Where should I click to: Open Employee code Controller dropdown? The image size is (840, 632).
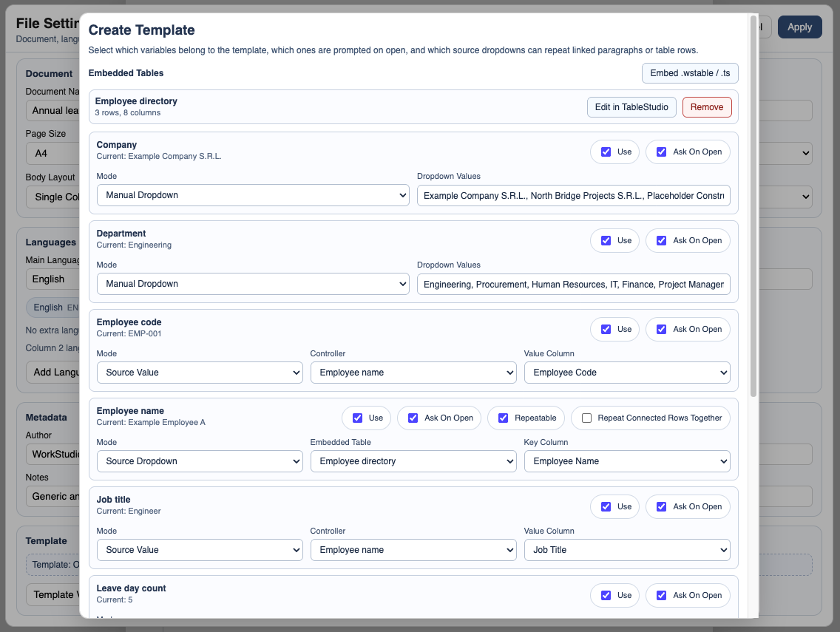coord(413,373)
